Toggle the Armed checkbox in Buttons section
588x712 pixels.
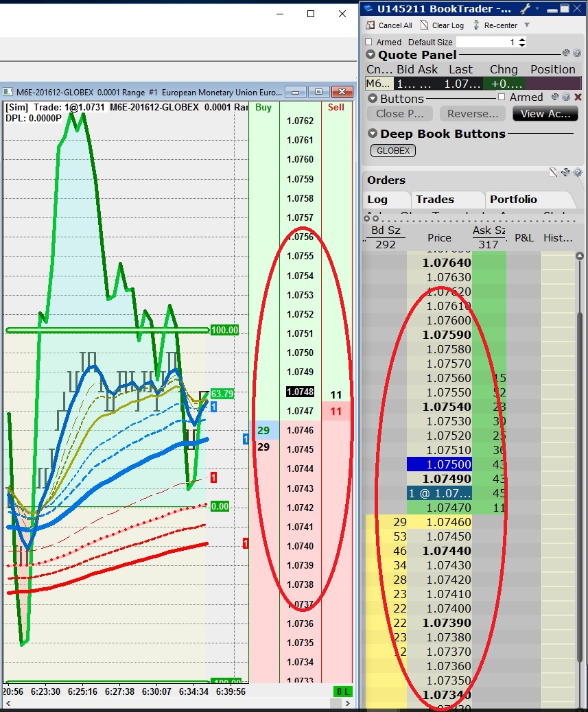coord(502,97)
